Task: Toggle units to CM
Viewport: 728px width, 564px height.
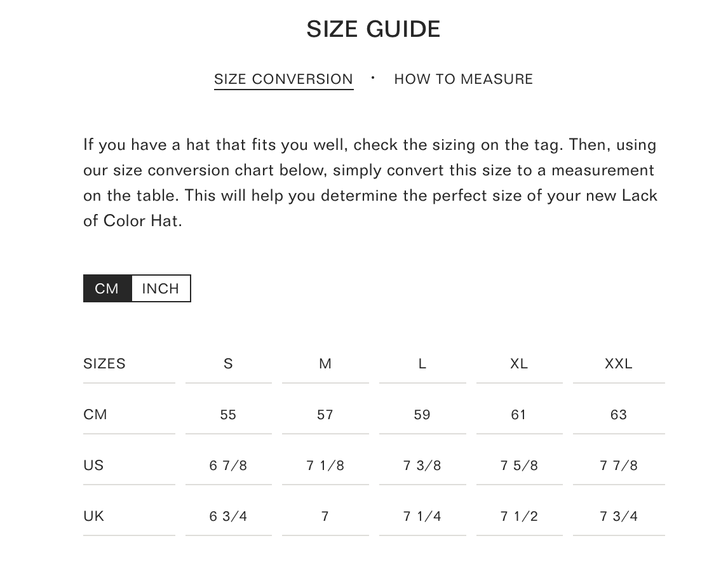Action: [107, 288]
